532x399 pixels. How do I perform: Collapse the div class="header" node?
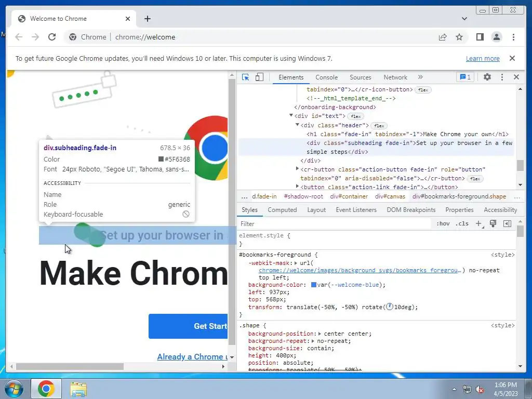click(297, 125)
